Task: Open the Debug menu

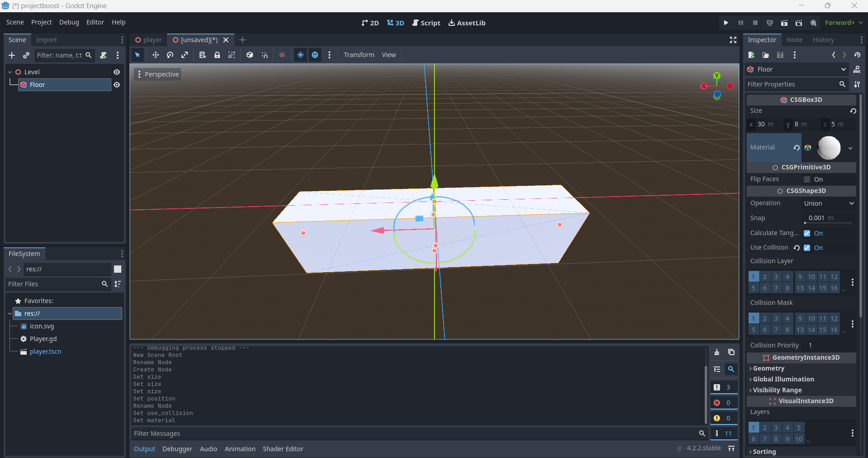Action: click(69, 22)
